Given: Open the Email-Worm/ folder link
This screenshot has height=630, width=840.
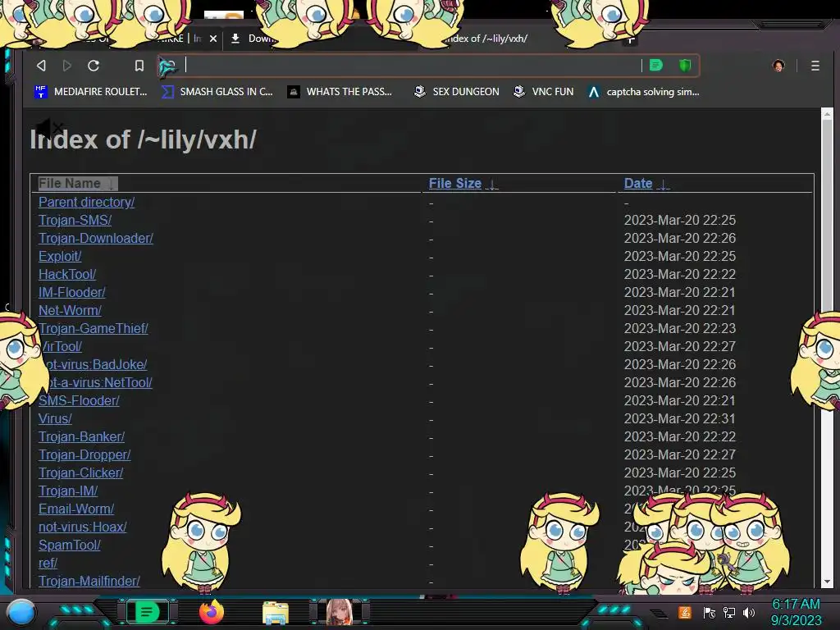Looking at the screenshot, I should pos(76,509).
